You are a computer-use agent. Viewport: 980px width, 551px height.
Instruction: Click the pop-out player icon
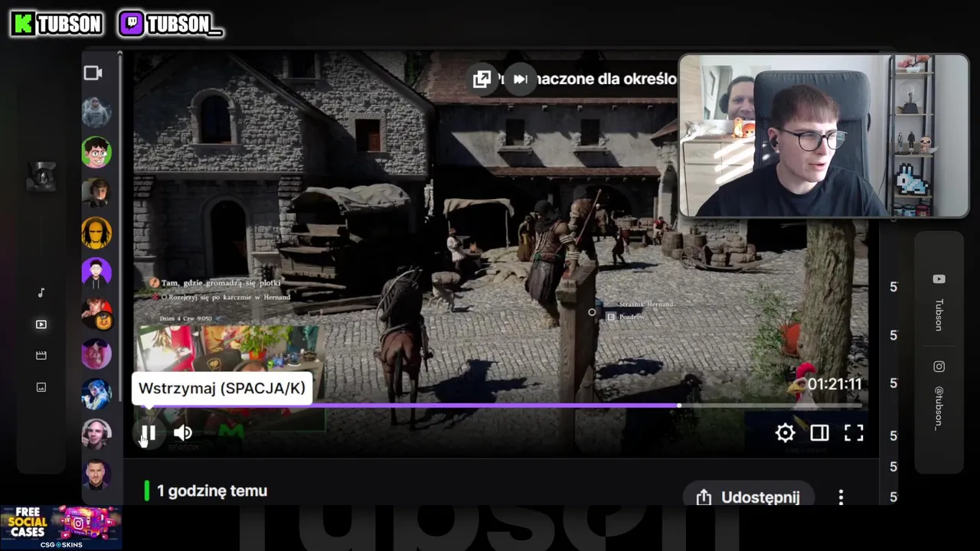482,79
